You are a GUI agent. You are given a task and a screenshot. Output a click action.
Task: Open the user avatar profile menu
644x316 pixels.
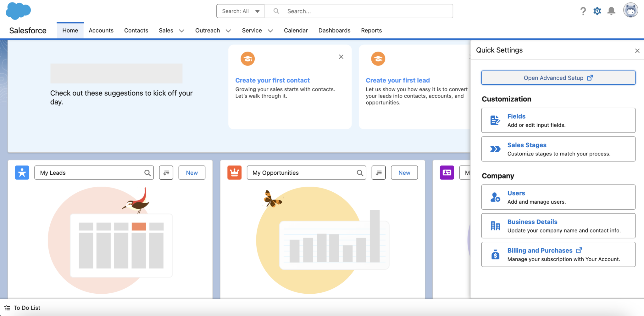pyautogui.click(x=630, y=11)
